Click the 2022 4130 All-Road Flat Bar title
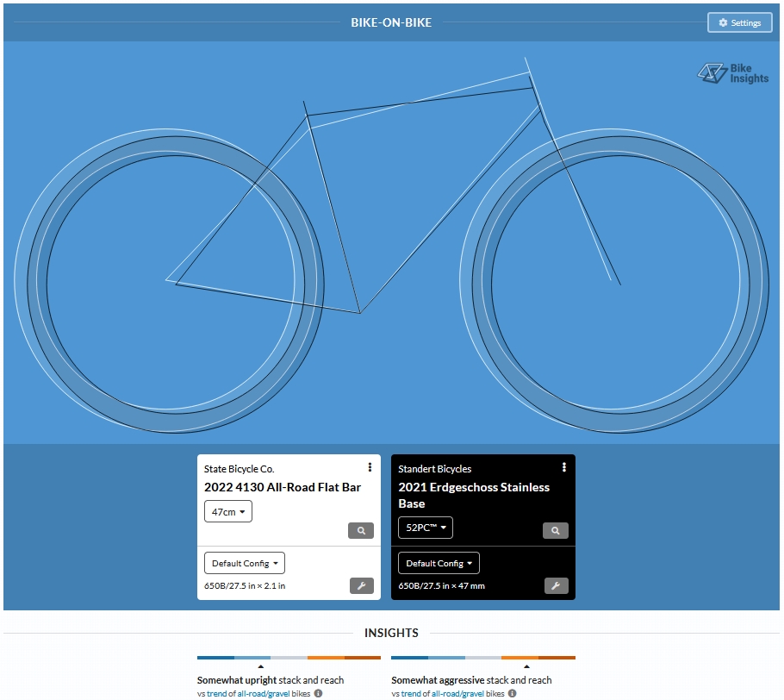The height and width of the screenshot is (700, 784). click(282, 487)
